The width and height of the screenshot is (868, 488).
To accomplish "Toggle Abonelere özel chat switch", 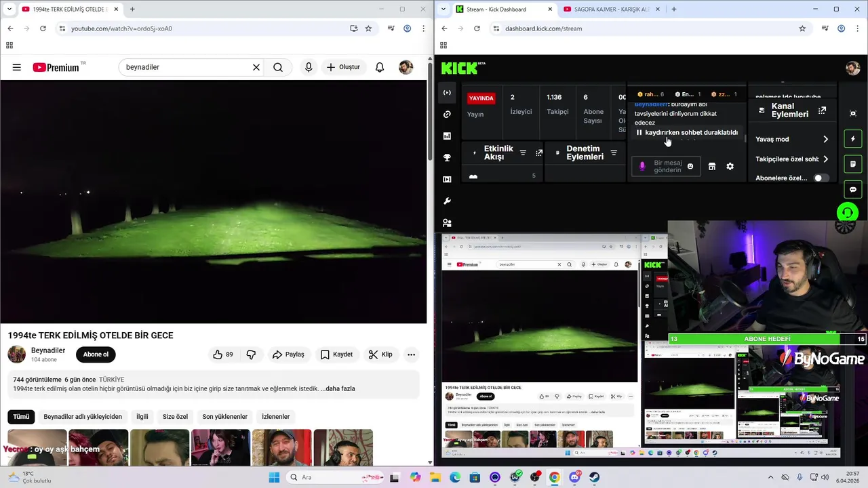I will tap(821, 178).
